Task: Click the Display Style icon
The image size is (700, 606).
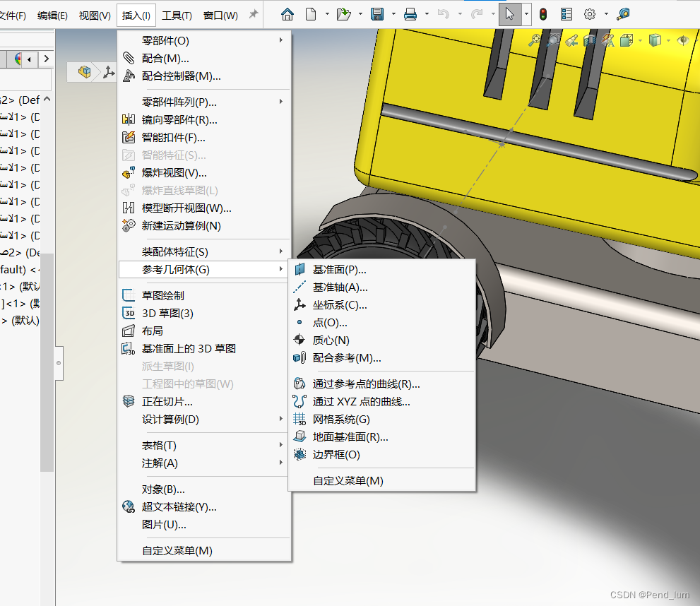Action: point(655,40)
